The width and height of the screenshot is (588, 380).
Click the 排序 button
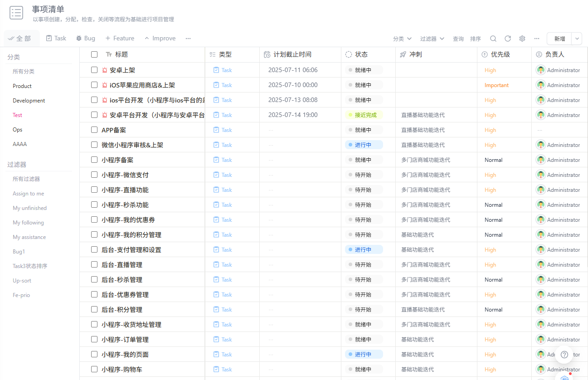[476, 39]
